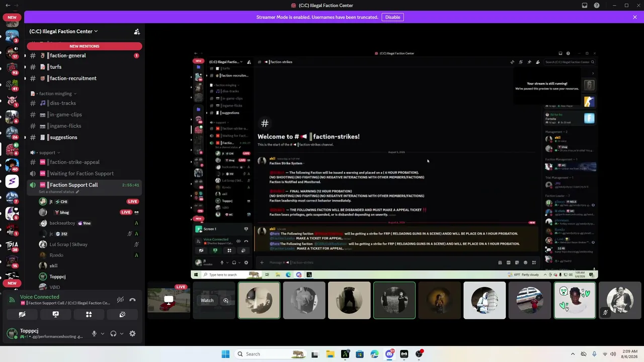Open Microsoft Edge from the taskbar
The image size is (644, 362).
(374, 354)
